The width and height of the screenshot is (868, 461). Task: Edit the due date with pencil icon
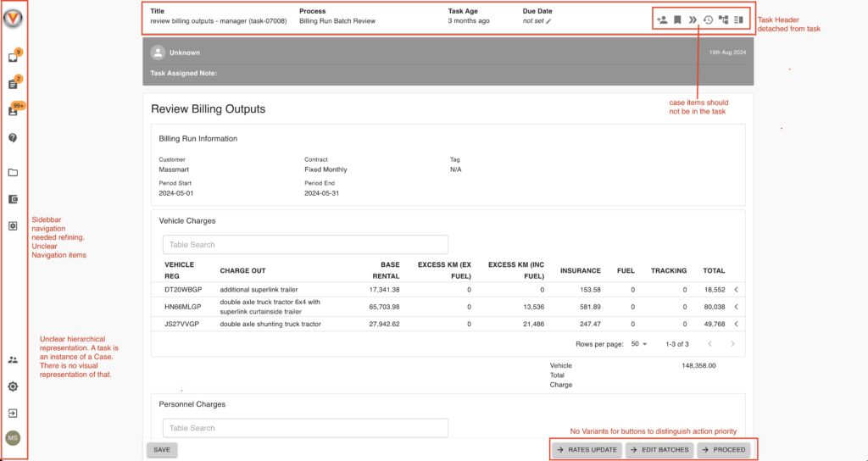(548, 20)
